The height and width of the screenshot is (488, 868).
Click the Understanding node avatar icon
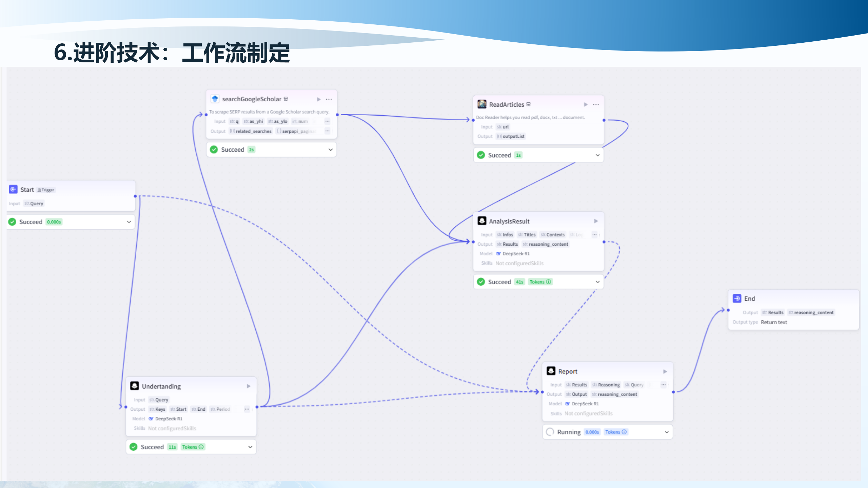[135, 386]
